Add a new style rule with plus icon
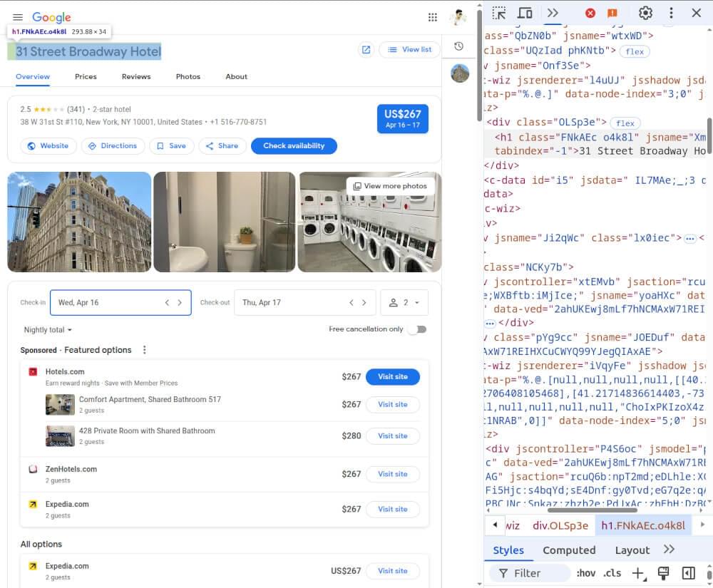This screenshot has width=713, height=588. (638, 573)
